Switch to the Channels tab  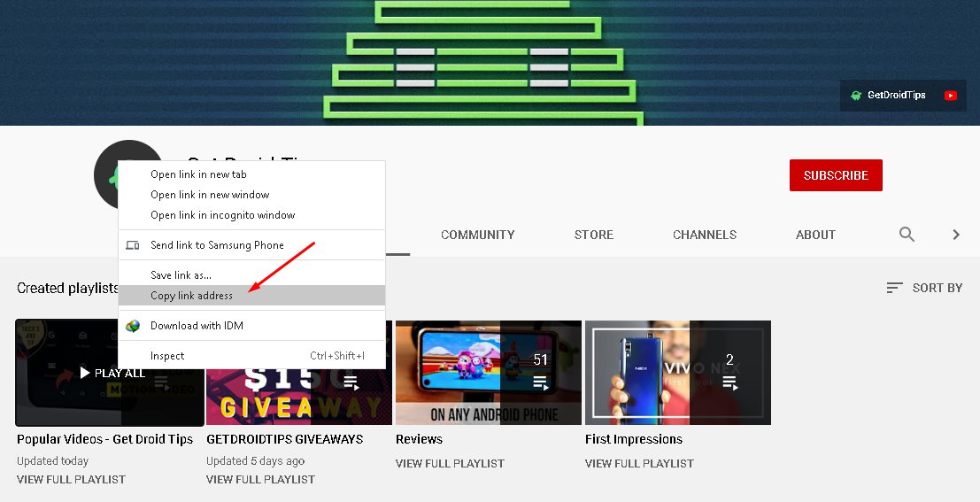coord(705,235)
